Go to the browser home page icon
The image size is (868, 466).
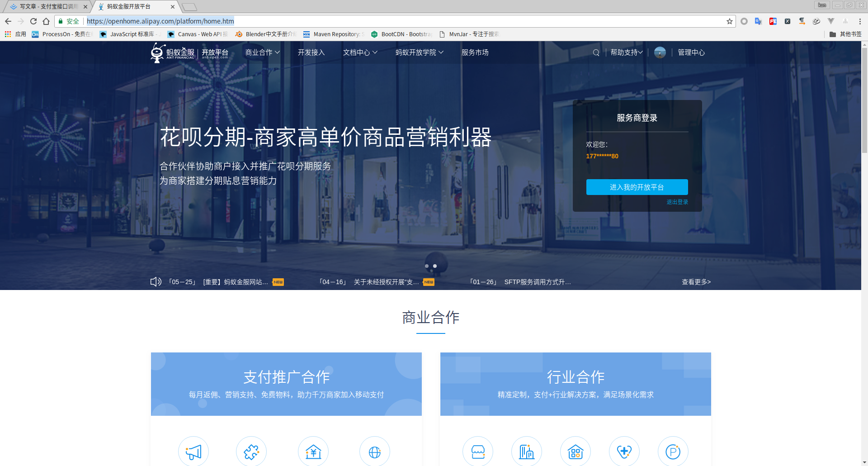46,21
